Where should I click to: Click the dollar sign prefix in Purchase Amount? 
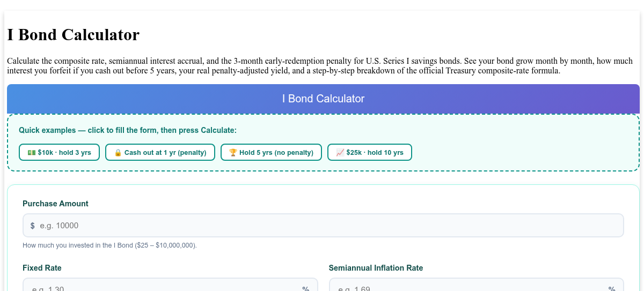(x=33, y=226)
